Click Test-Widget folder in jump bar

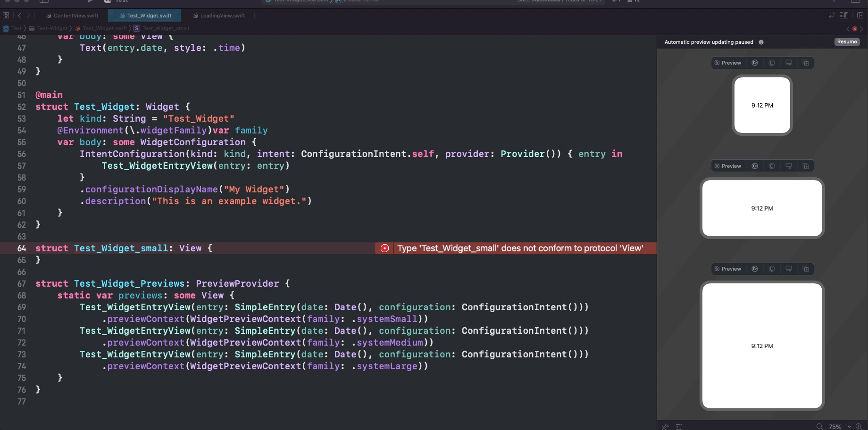(49, 28)
